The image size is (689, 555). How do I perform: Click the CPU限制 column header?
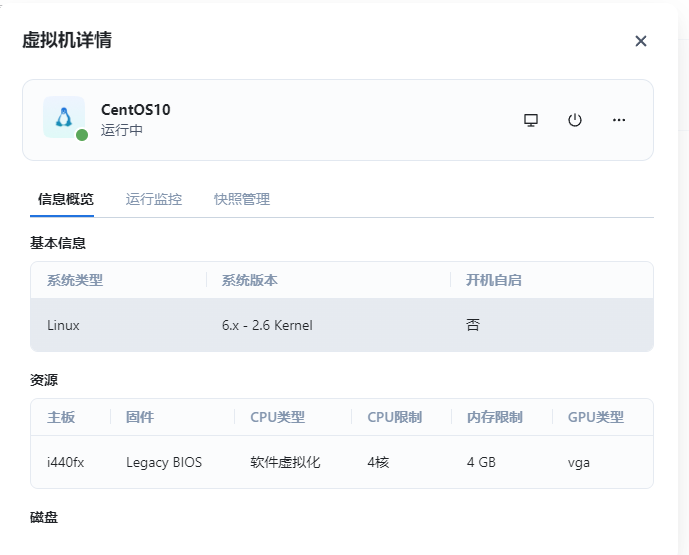pyautogui.click(x=395, y=417)
